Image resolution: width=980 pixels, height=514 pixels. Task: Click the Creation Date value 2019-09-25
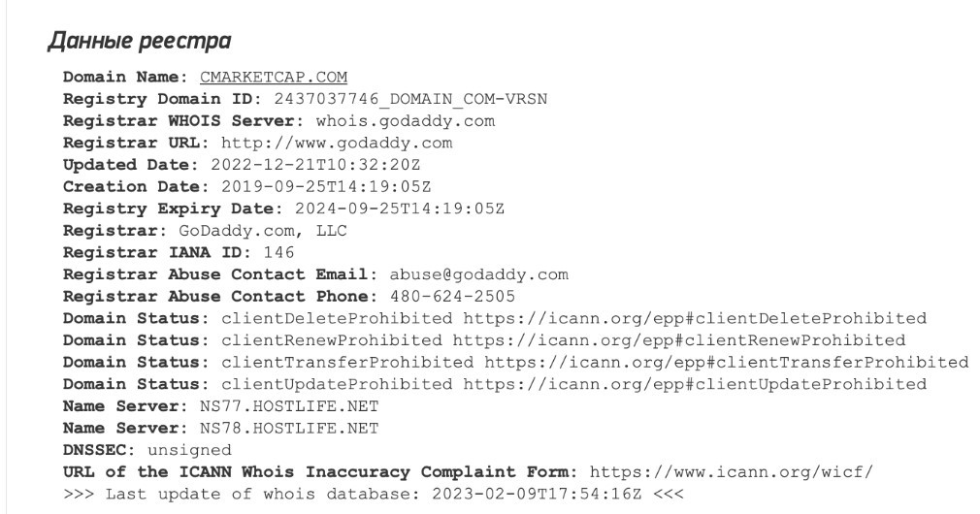[x=326, y=187]
